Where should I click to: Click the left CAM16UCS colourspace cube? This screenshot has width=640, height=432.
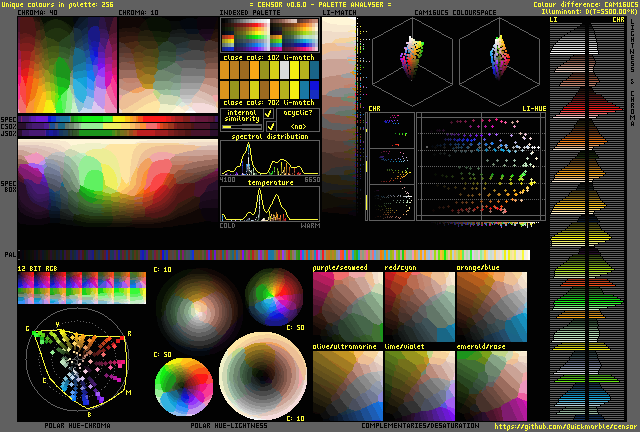click(412, 59)
